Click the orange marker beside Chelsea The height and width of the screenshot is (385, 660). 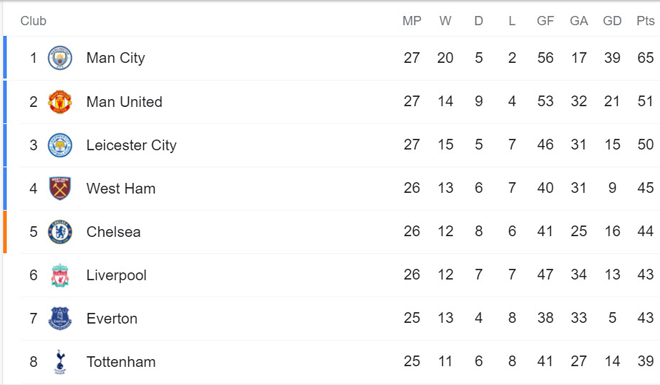[x=5, y=232]
